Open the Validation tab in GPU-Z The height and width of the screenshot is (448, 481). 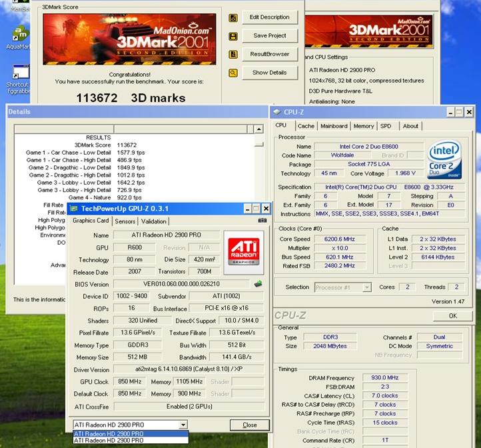pyautogui.click(x=153, y=221)
